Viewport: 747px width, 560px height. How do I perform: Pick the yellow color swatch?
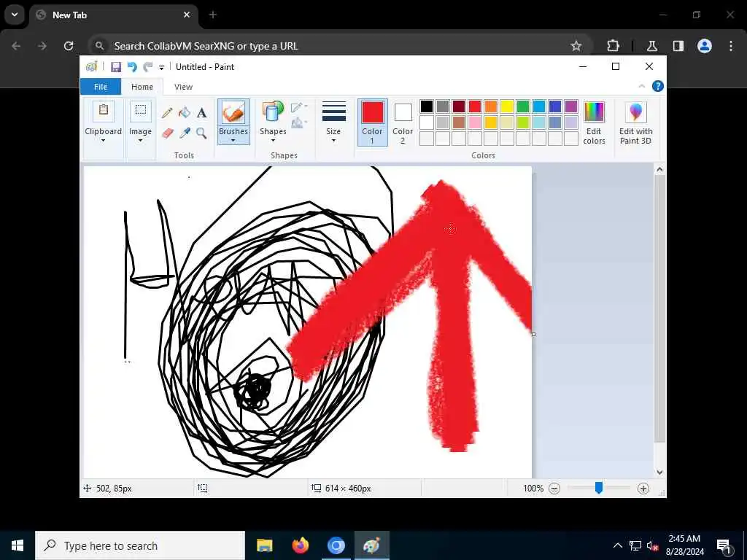tap(507, 106)
